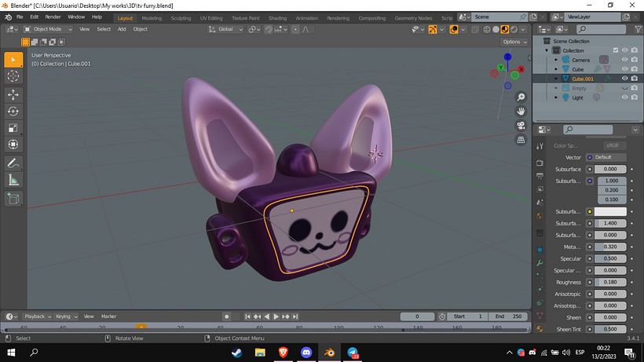The width and height of the screenshot is (644, 362).
Task: Activate the Transform tool
Action: pos(13,144)
